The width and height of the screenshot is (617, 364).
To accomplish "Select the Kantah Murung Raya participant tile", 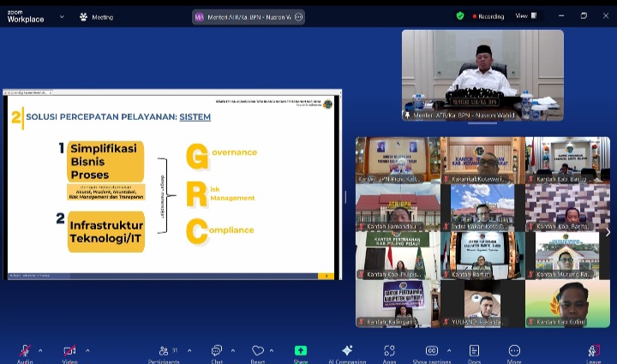I will tap(567, 255).
